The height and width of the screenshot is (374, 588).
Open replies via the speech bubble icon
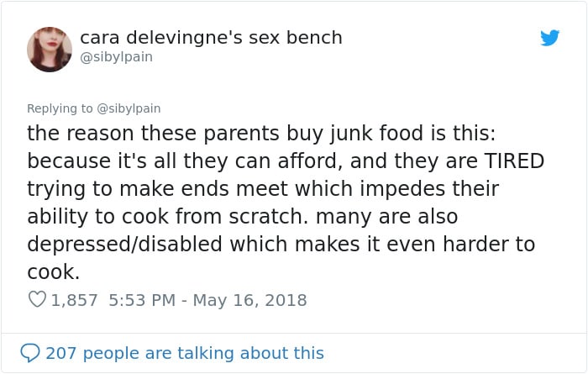(30, 353)
